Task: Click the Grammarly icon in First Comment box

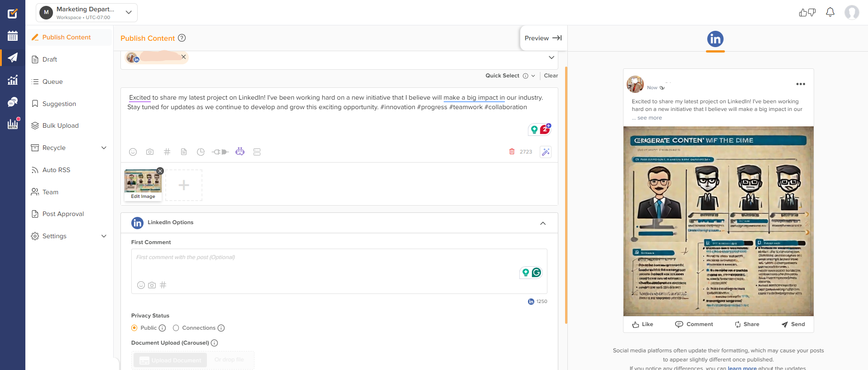Action: [537, 272]
